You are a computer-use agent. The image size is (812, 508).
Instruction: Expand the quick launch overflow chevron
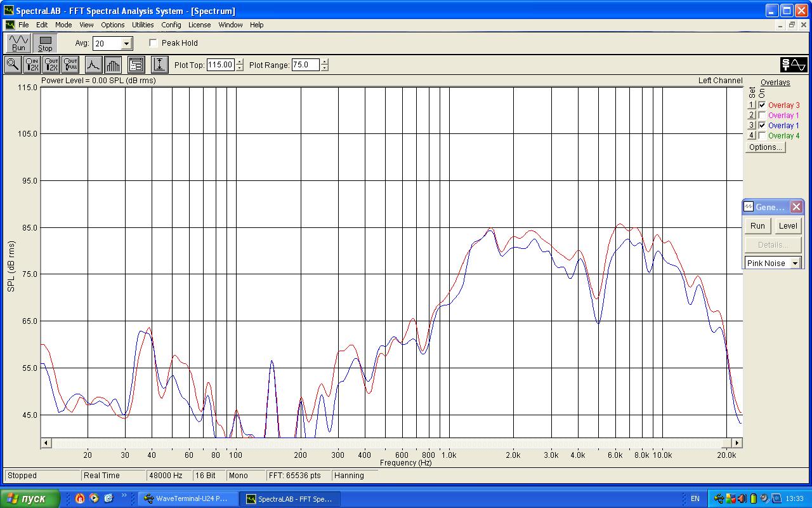pos(124,496)
